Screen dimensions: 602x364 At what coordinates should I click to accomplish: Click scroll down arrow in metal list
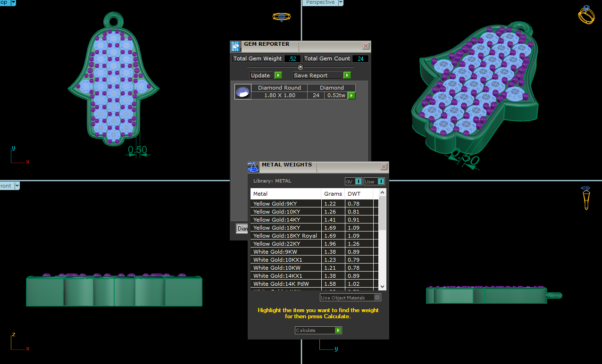[x=382, y=286]
